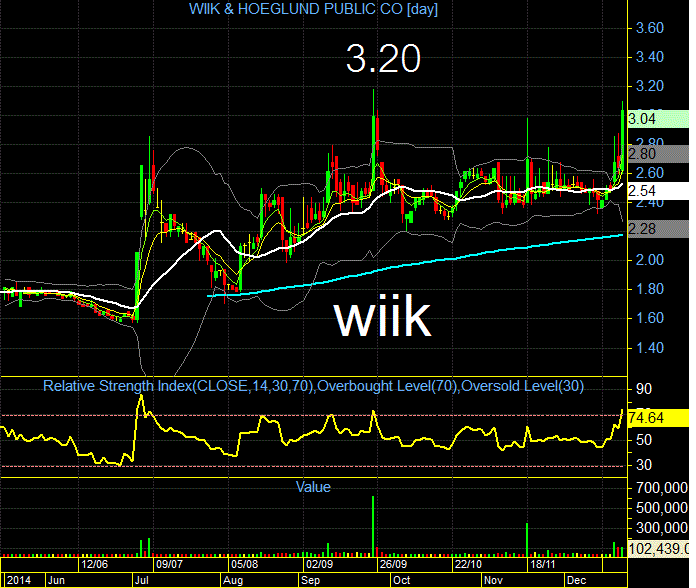The height and width of the screenshot is (588, 696).
Task: Click the 05/08 date marker
Action: [x=245, y=564]
